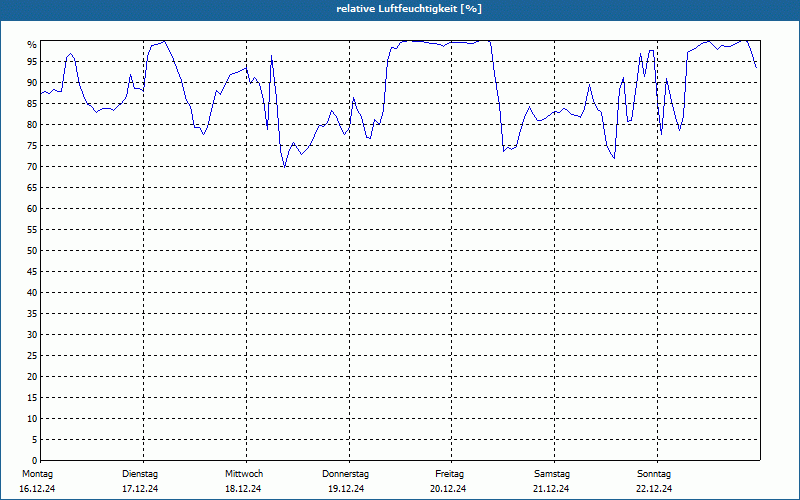Click the y-axis value '0'
The height and width of the screenshot is (500, 800).
pyautogui.click(x=35, y=461)
